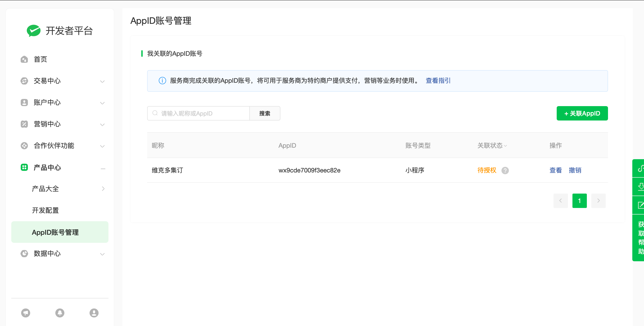Image resolution: width=644 pixels, height=326 pixels.
Task: Expand 产品大全 submenu arrow
Action: point(103,189)
